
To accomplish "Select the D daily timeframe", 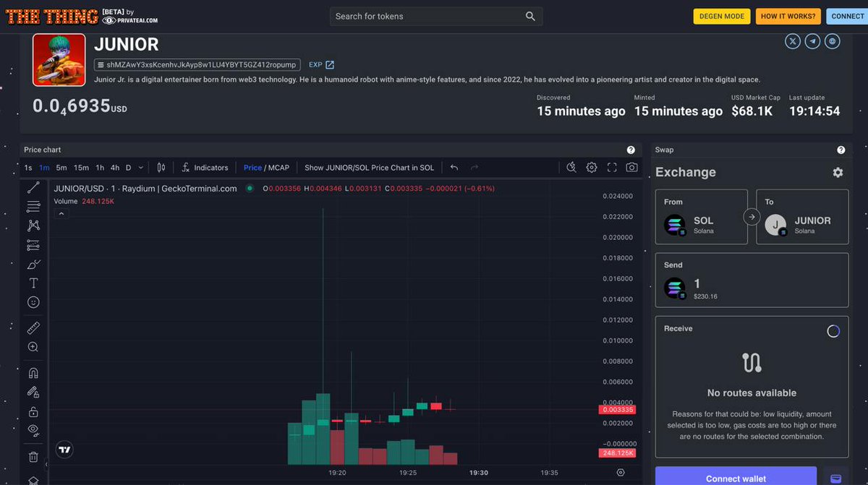I will [128, 168].
